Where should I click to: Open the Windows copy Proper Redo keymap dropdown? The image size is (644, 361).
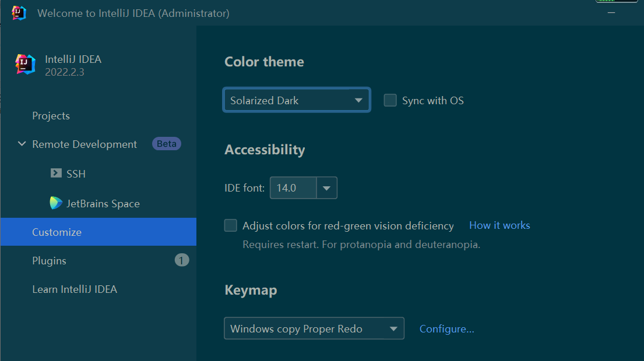(x=314, y=328)
